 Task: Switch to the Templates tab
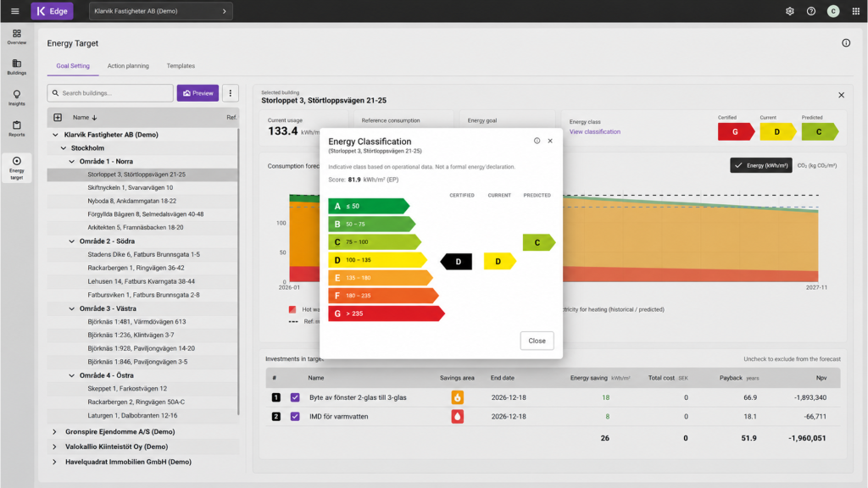click(181, 66)
